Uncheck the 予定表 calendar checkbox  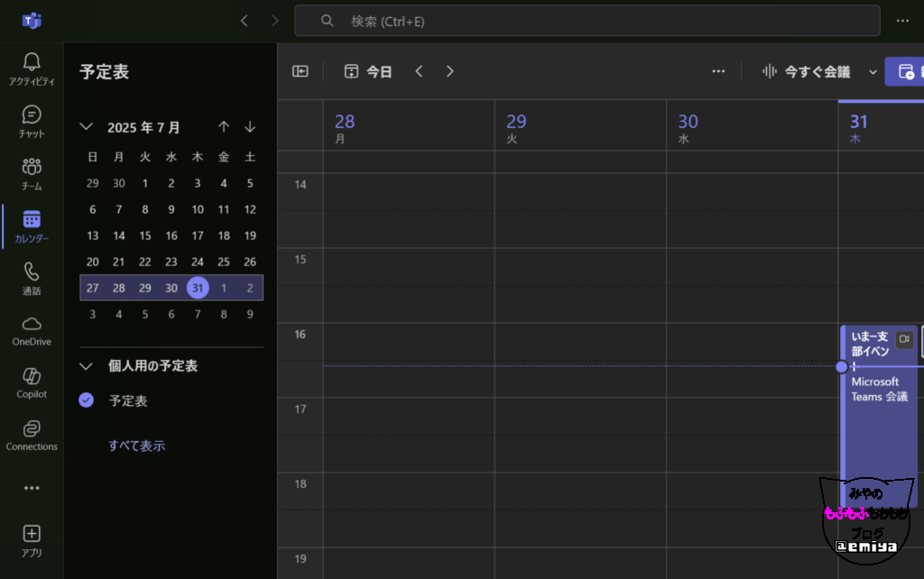87,400
